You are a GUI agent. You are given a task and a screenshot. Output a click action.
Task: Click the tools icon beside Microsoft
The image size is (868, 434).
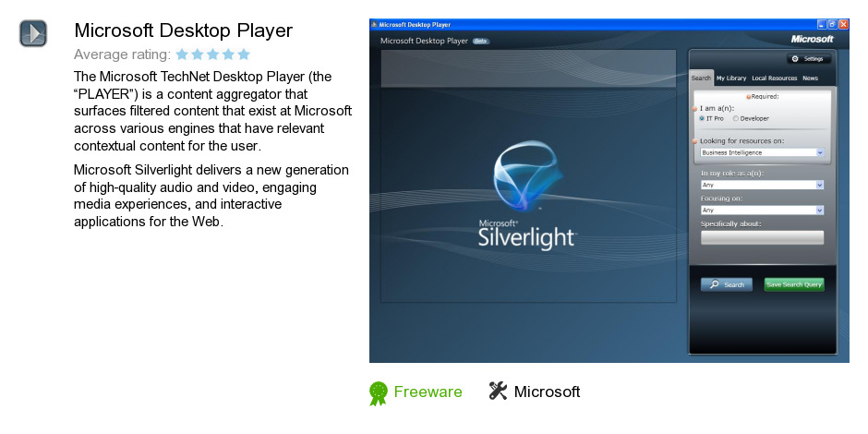(499, 391)
